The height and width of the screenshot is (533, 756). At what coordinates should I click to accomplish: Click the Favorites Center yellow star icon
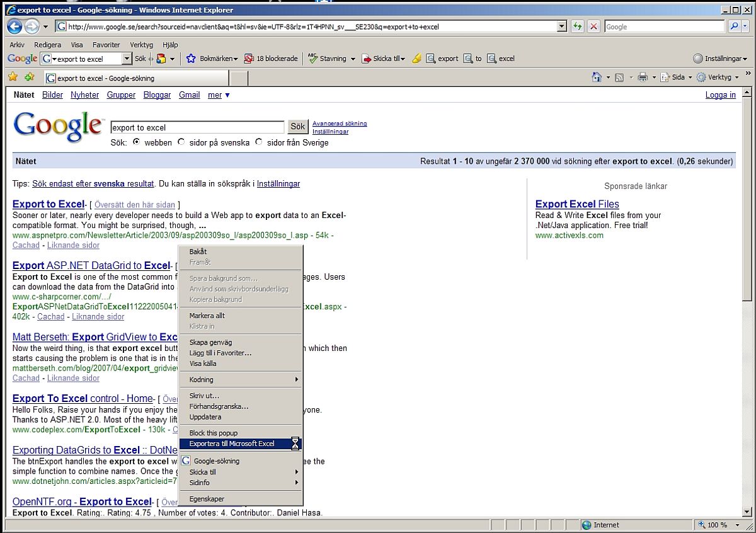tap(13, 77)
